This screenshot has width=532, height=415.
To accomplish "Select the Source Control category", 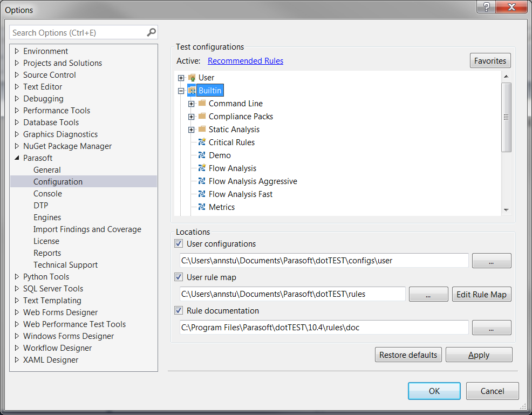I will (50, 74).
